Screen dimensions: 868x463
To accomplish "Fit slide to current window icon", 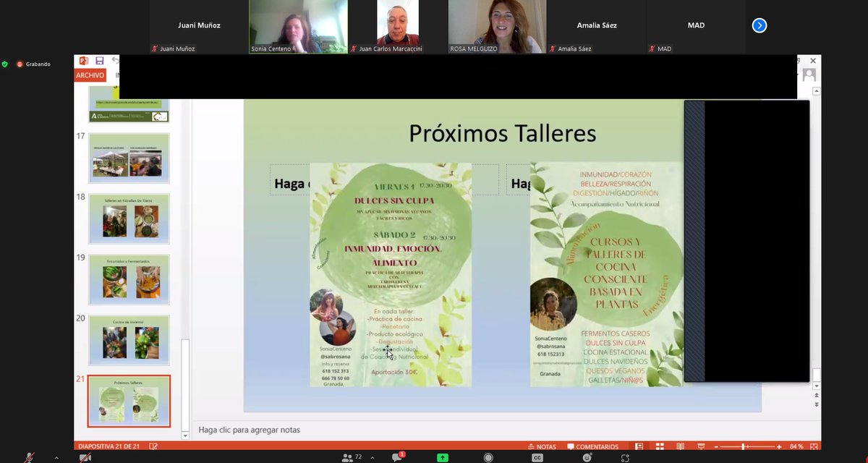I will pyautogui.click(x=814, y=447).
